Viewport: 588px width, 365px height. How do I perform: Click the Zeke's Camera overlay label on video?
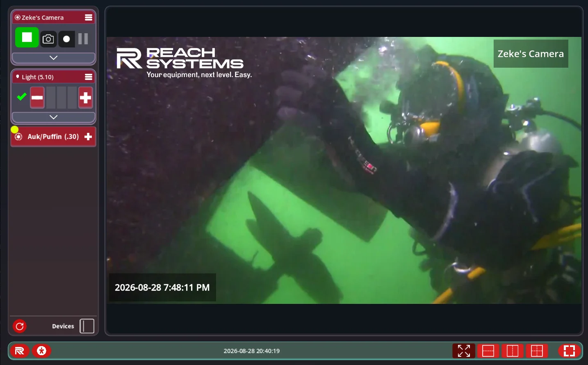click(531, 54)
